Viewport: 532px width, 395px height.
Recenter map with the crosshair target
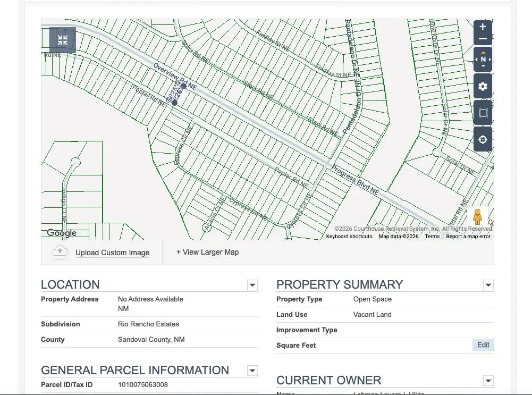[x=483, y=139]
